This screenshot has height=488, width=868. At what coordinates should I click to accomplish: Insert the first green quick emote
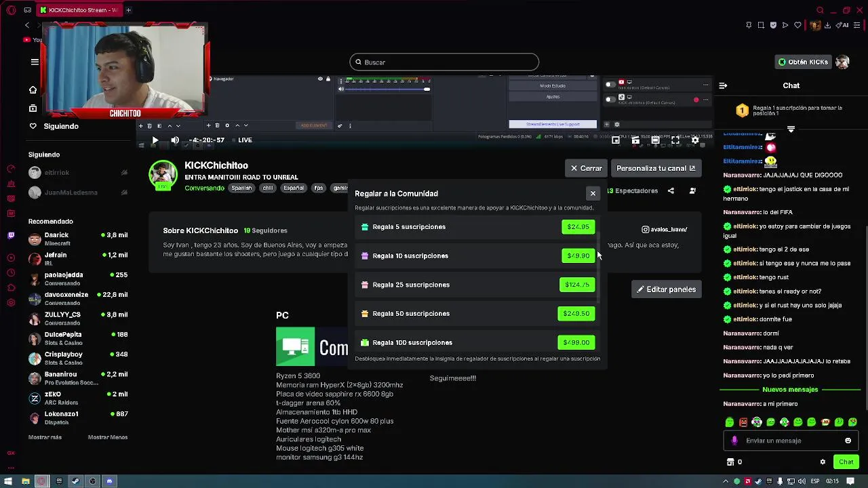(x=730, y=422)
